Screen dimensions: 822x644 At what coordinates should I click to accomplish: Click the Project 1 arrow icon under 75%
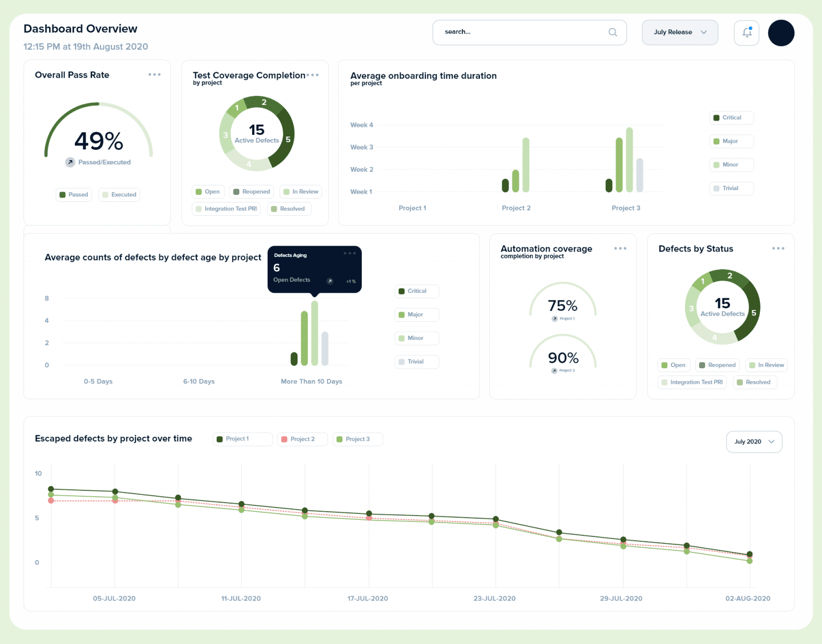(554, 318)
